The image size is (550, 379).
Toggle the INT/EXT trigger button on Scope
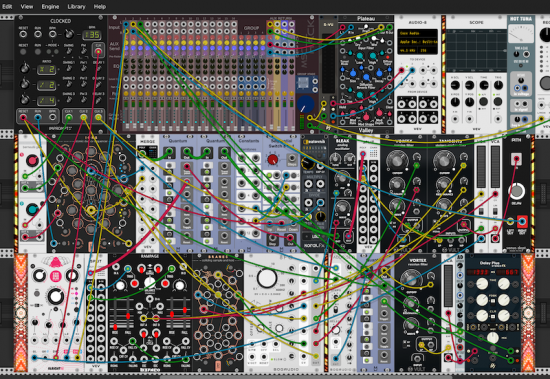[x=498, y=102]
